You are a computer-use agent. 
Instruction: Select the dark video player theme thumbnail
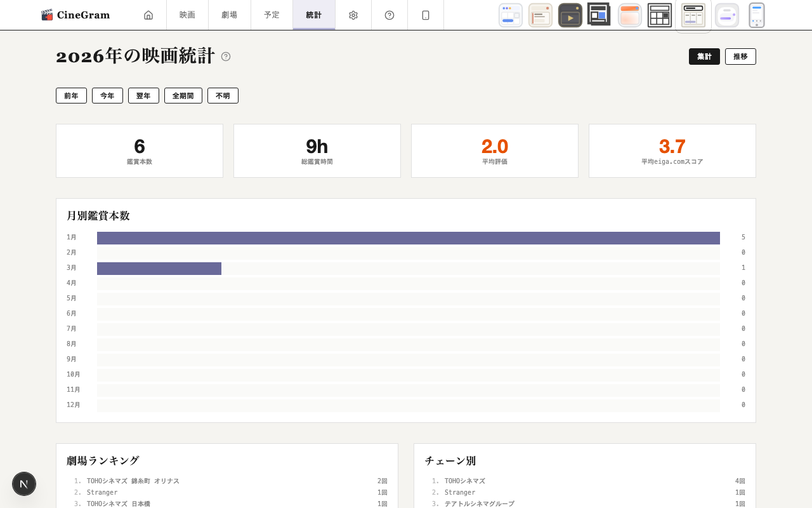[570, 15]
